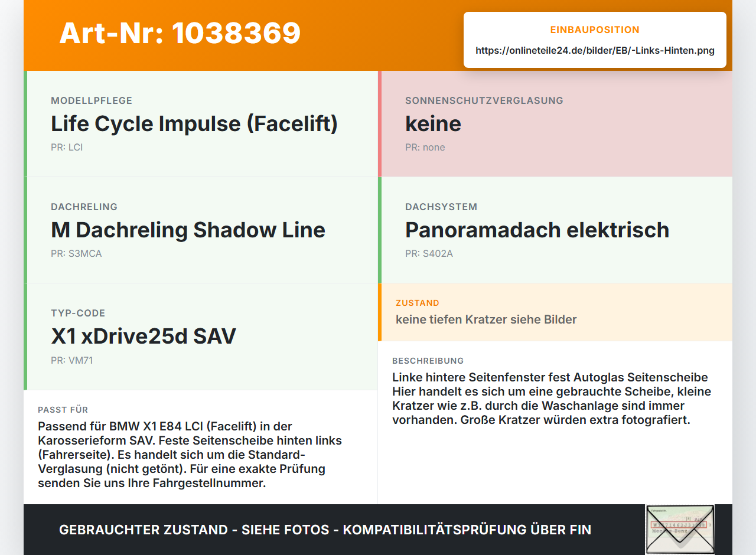Click the red highlighted VIN in thumbnail

point(678,524)
